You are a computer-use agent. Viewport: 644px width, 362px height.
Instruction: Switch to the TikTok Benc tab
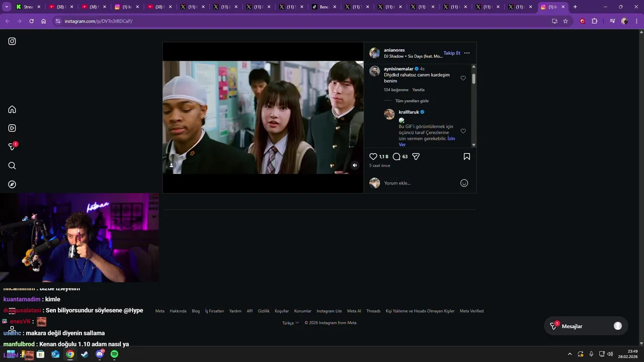(x=324, y=7)
